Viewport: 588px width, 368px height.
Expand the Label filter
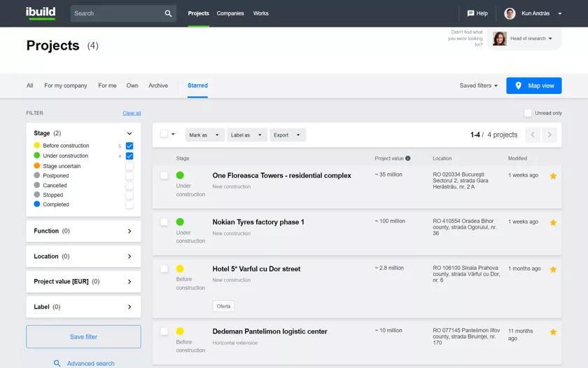(x=129, y=307)
